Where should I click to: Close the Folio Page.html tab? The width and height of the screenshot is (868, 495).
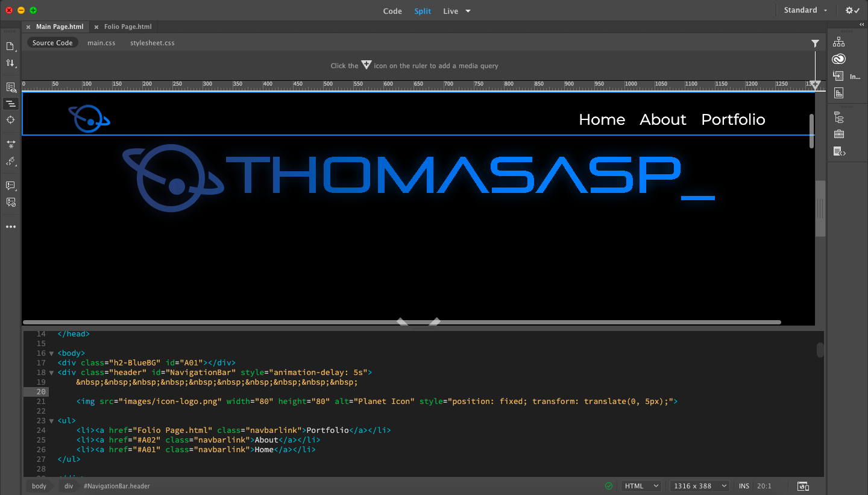[x=96, y=27]
